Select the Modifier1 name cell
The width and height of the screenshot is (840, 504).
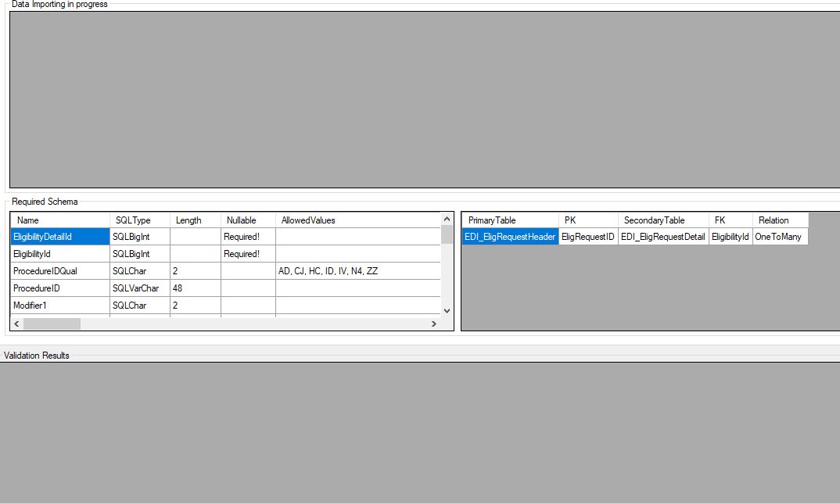pos(60,305)
